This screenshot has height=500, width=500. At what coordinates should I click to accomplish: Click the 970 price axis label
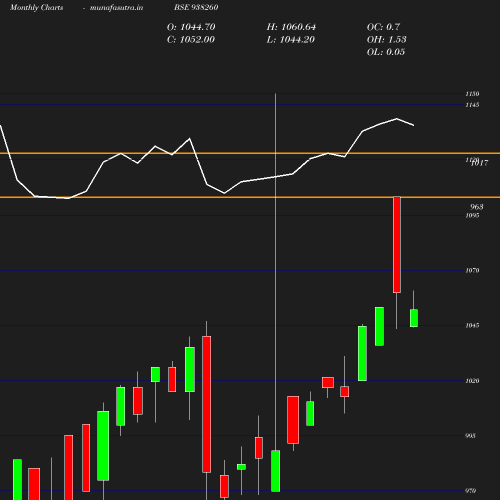pyautogui.click(x=470, y=491)
